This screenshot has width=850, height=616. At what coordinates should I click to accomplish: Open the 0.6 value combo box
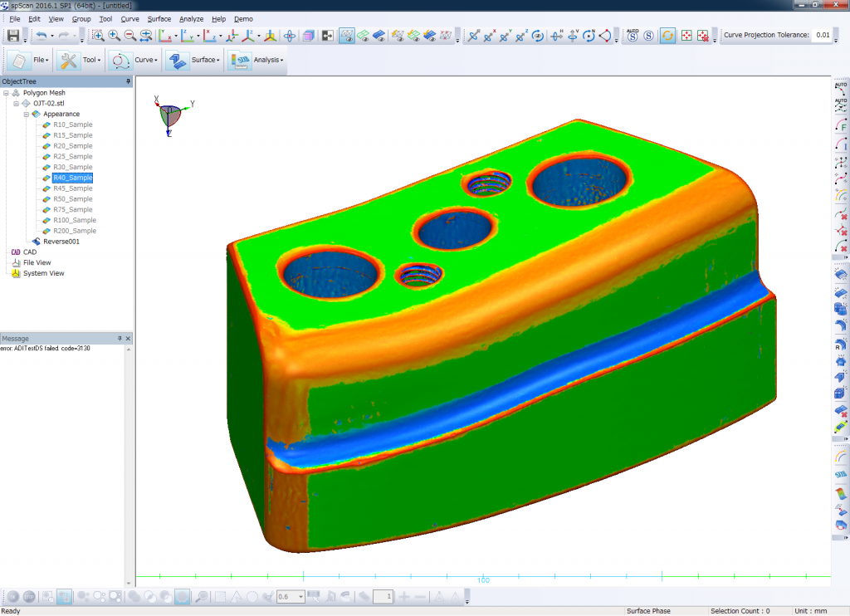pos(291,597)
